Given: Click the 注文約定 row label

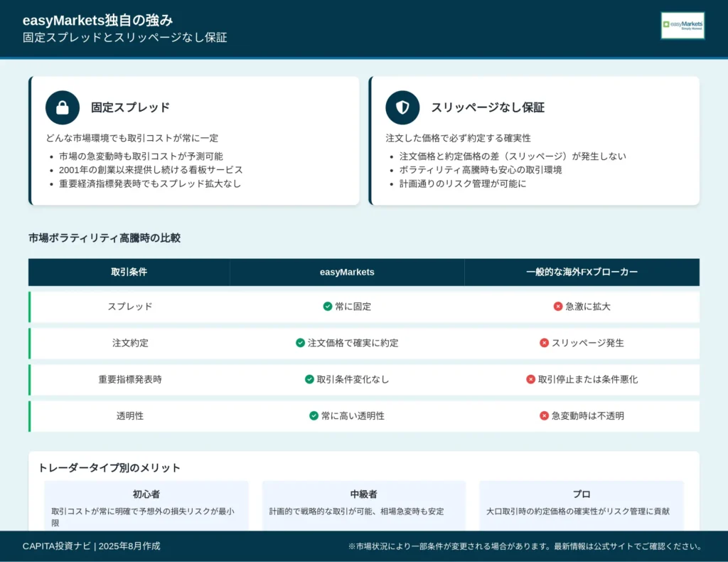Looking at the screenshot, I should (x=130, y=343).
